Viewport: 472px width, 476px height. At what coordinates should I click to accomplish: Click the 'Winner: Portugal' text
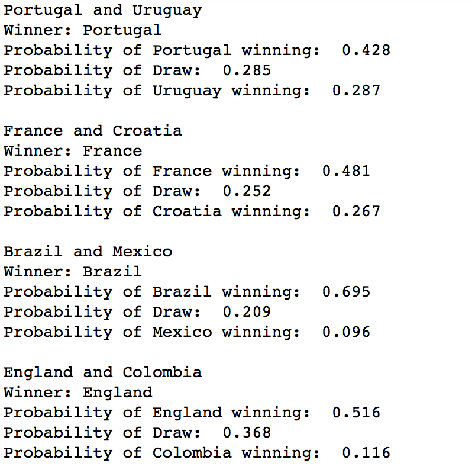click(82, 30)
